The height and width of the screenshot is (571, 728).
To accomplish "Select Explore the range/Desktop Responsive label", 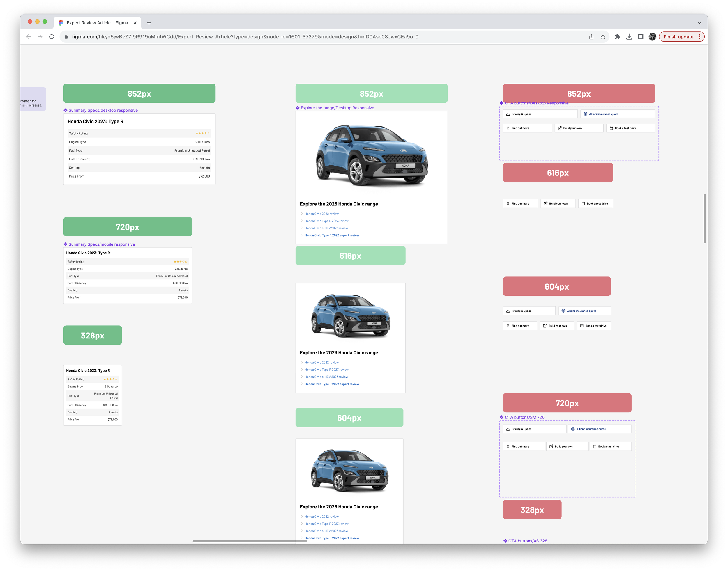I will pos(335,108).
